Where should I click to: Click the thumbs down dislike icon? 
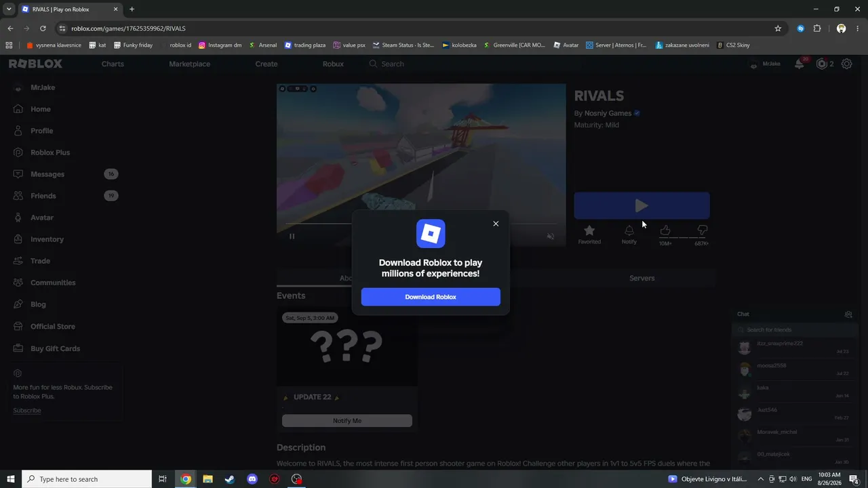pos(702,230)
